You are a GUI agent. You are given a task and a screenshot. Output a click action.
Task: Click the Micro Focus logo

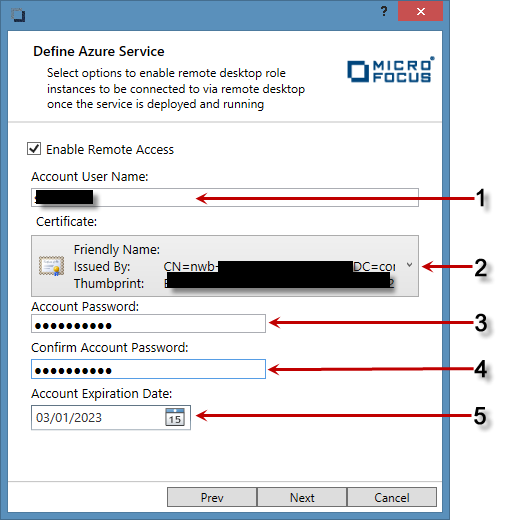391,70
